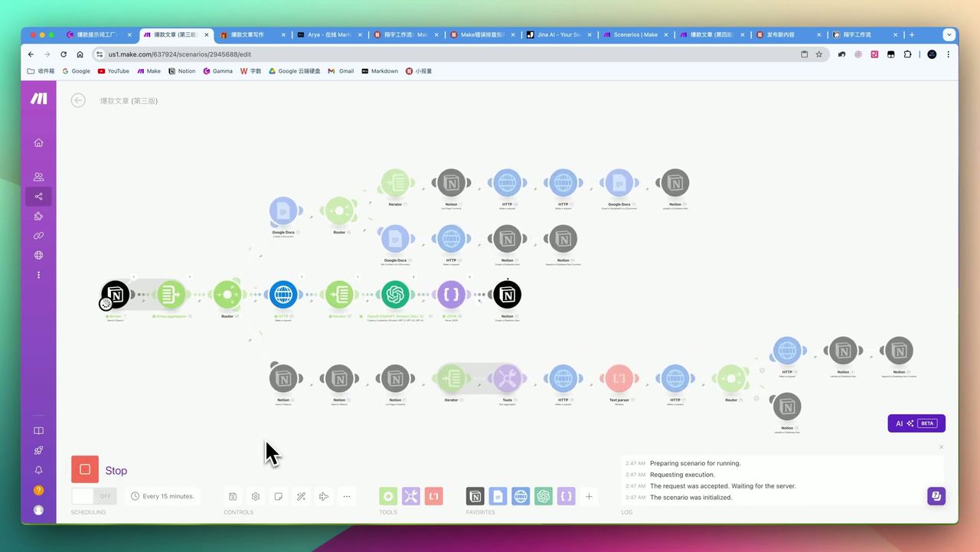Screen dimensions: 980x552
Task: Select the Iterator module in the bottom flow branch
Action: pos(451,377)
